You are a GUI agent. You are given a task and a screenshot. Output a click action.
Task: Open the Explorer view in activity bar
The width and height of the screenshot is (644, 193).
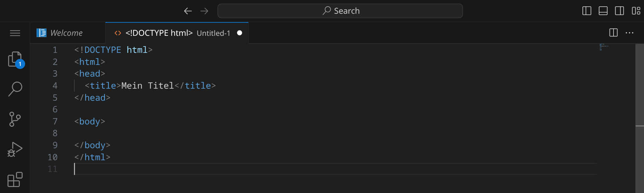coord(15,60)
